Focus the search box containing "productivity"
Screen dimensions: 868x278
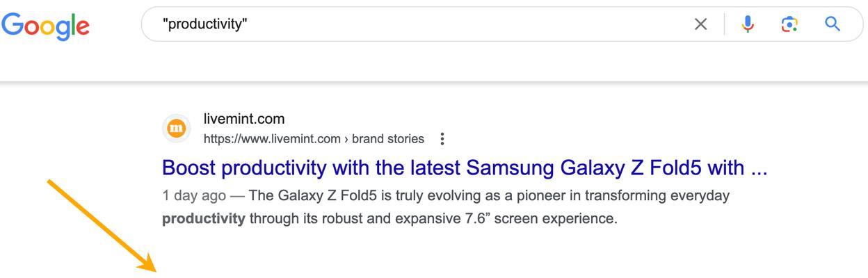coord(424,24)
